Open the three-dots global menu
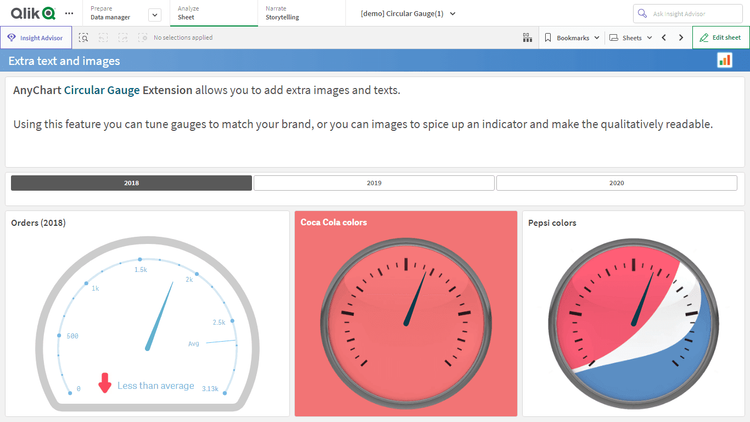The width and height of the screenshot is (750, 422). pos(68,13)
